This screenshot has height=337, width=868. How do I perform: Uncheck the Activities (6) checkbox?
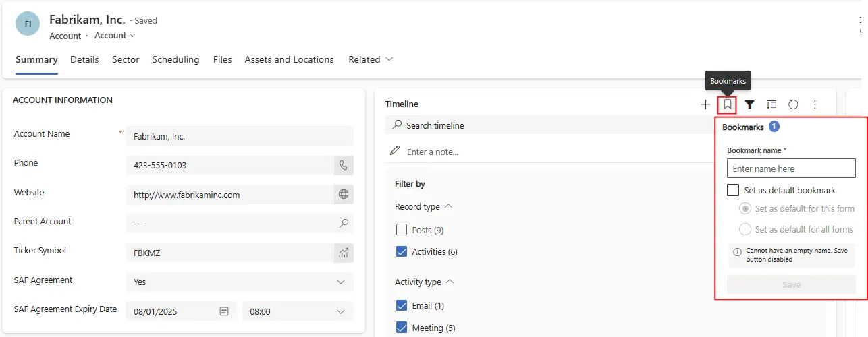tap(402, 251)
